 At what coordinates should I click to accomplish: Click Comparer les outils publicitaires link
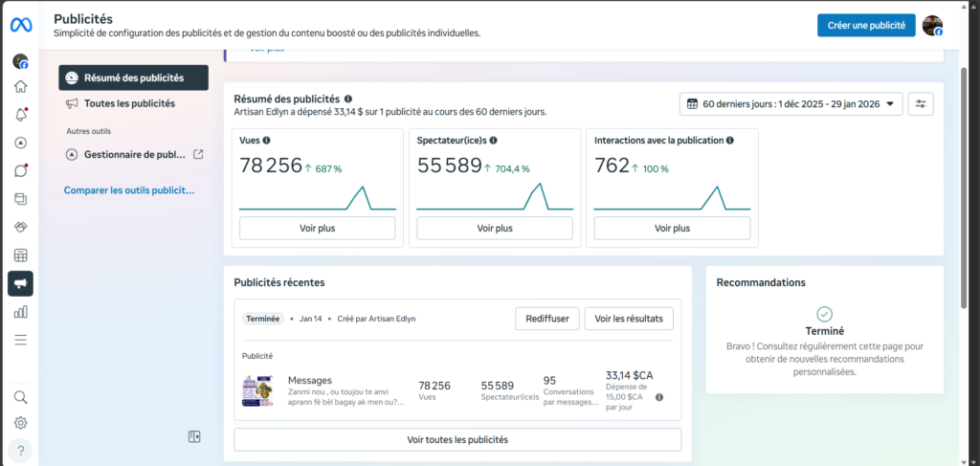coord(129,190)
